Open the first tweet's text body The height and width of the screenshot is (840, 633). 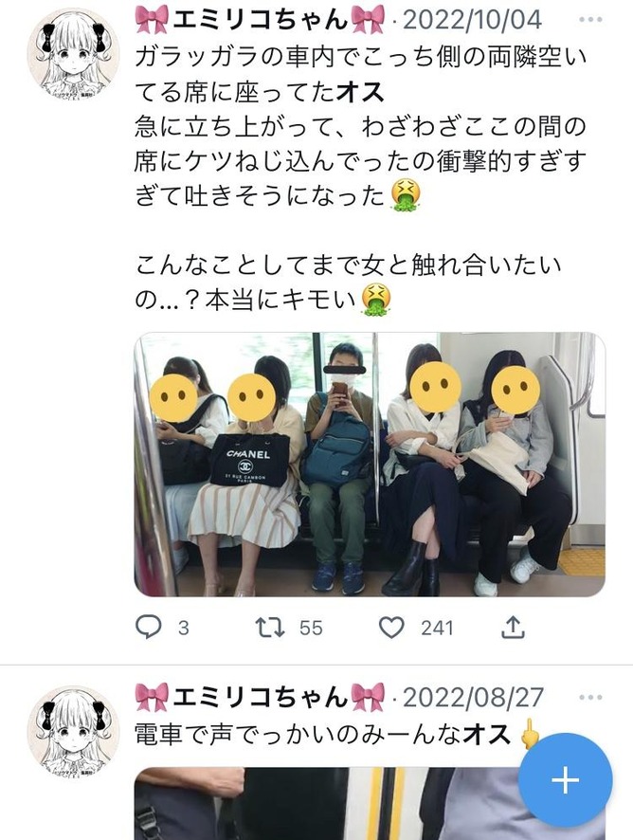[x=360, y=178]
